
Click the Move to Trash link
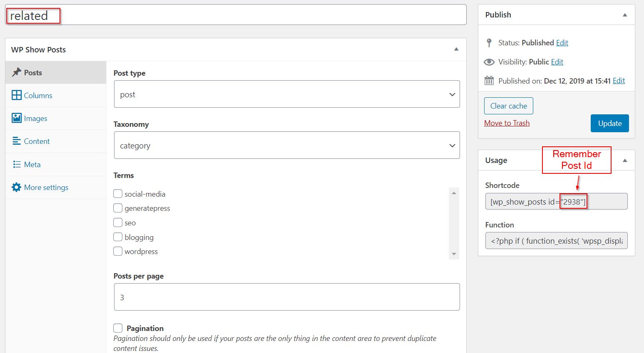(x=507, y=123)
